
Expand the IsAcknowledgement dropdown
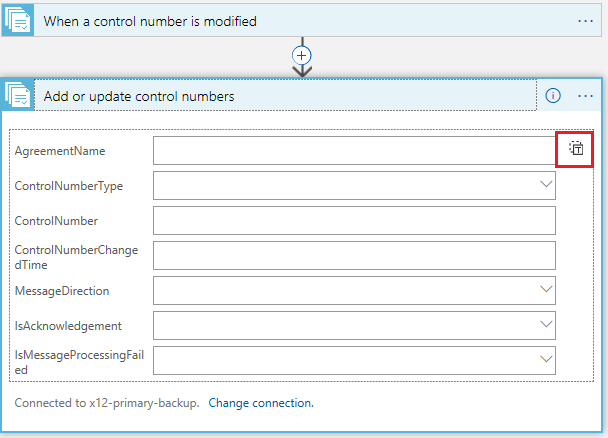(x=546, y=325)
